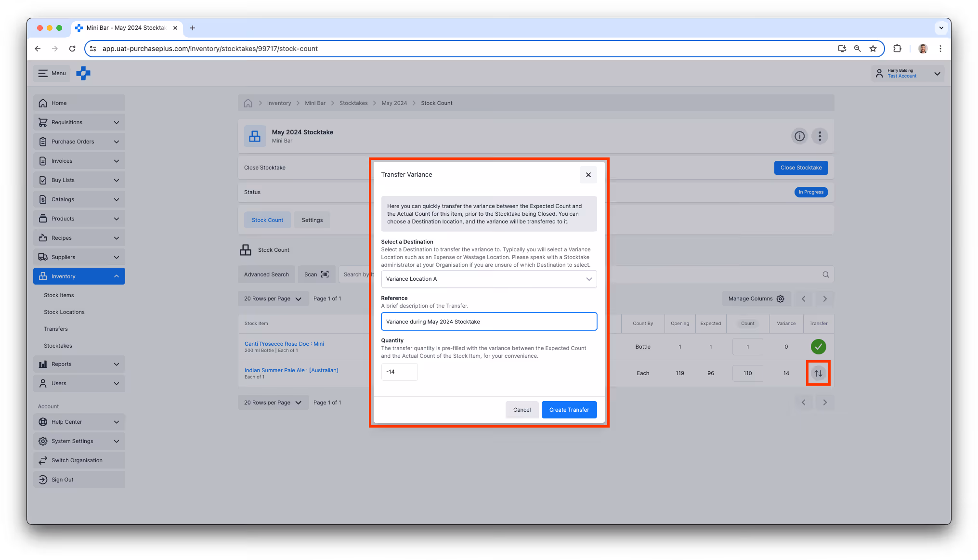Click the search magnifier icon above the table

point(826,274)
